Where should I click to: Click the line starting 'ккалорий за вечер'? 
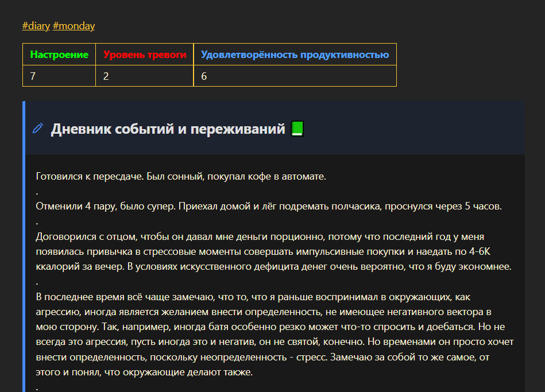click(x=273, y=266)
